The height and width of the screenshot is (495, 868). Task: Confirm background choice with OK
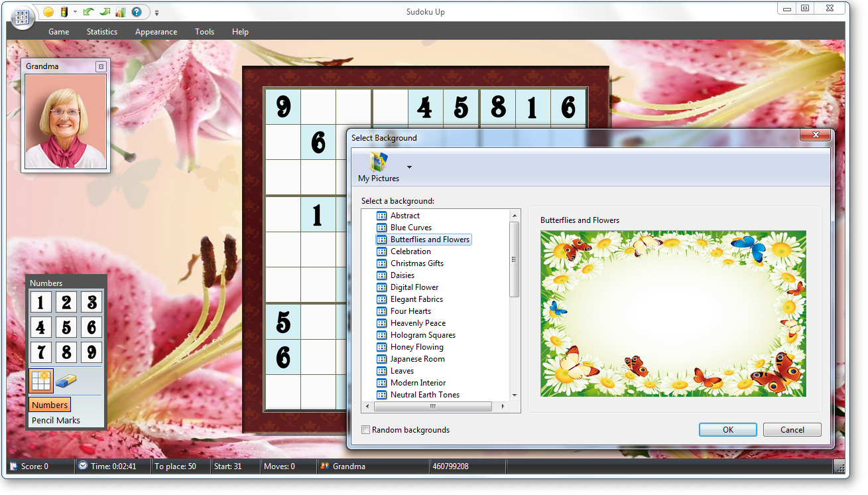point(727,429)
